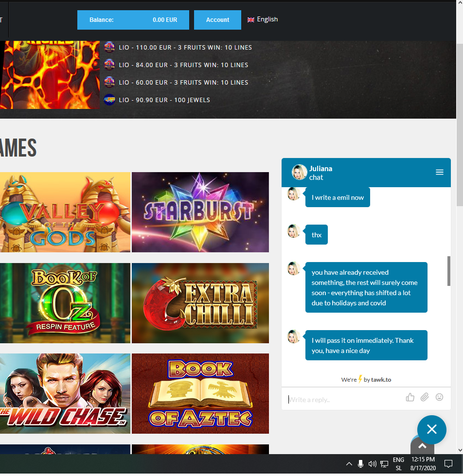This screenshot has height=476, width=463.
Task: Open the Book of Aztec game
Action: [x=200, y=393]
